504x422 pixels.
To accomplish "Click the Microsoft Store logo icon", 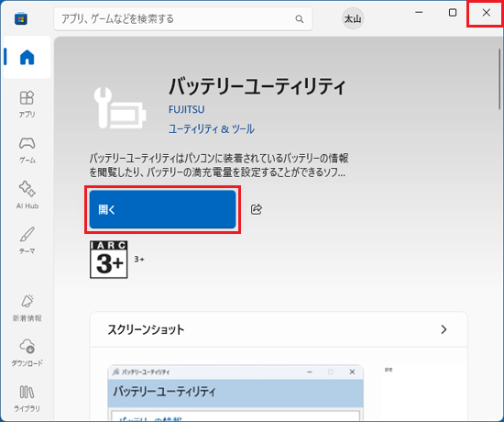I will point(21,18).
